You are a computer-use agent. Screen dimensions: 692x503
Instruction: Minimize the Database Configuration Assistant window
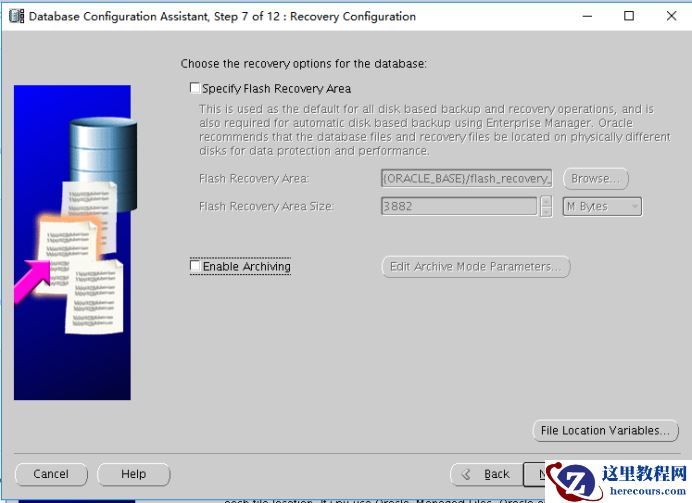[587, 16]
